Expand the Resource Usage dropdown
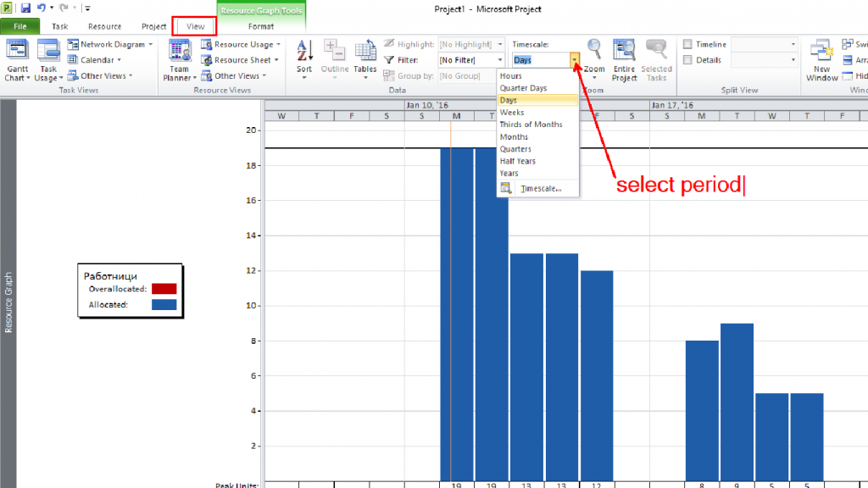Viewport: 868px width, 488px height. pyautogui.click(x=278, y=44)
